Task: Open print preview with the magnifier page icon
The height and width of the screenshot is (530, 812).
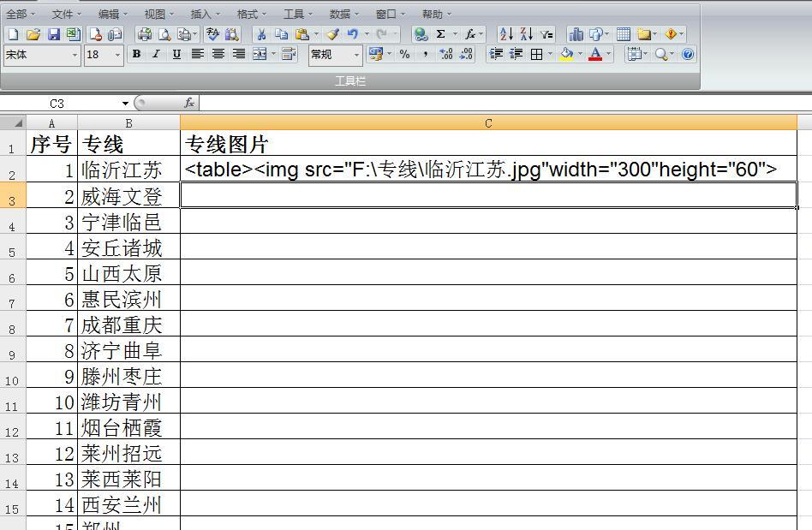Action: coord(164,34)
